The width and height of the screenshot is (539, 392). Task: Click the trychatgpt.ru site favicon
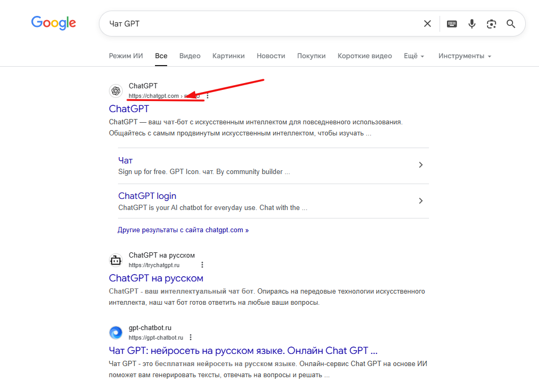pyautogui.click(x=116, y=260)
